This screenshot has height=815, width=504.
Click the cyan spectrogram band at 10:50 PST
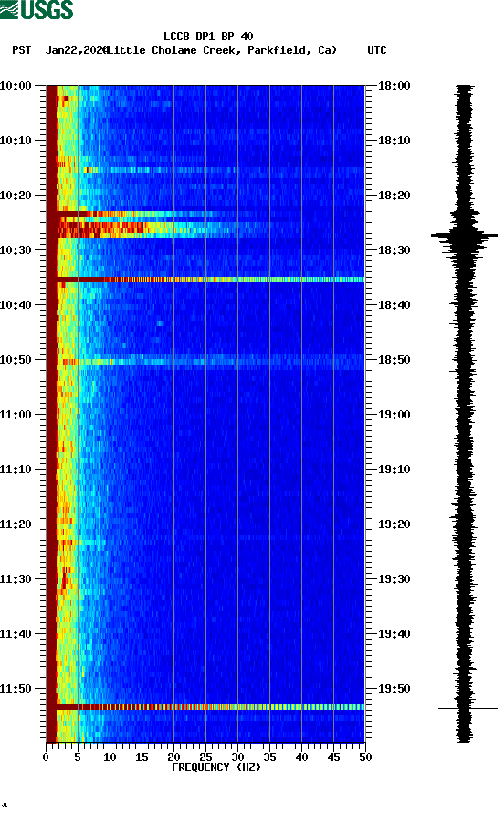click(x=205, y=361)
